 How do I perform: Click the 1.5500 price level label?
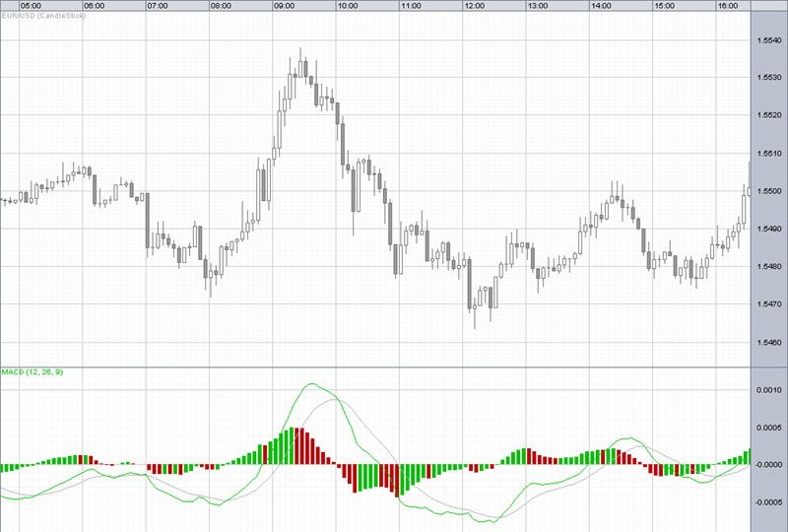click(x=769, y=191)
